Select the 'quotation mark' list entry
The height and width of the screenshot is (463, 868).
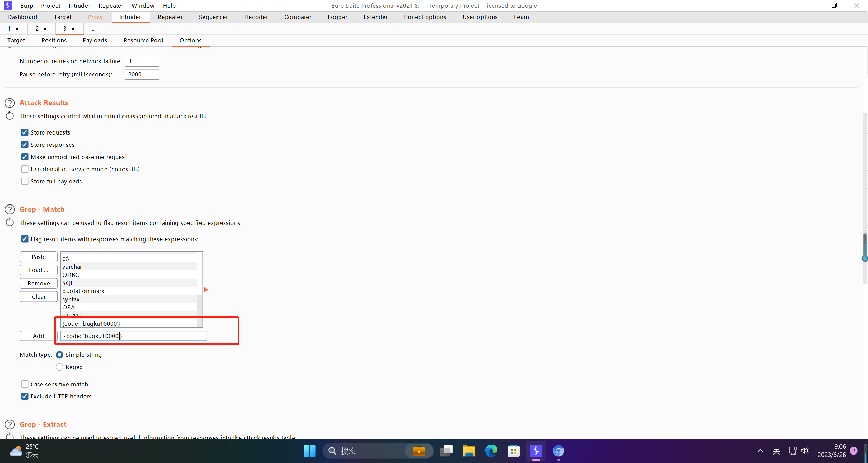(129, 291)
